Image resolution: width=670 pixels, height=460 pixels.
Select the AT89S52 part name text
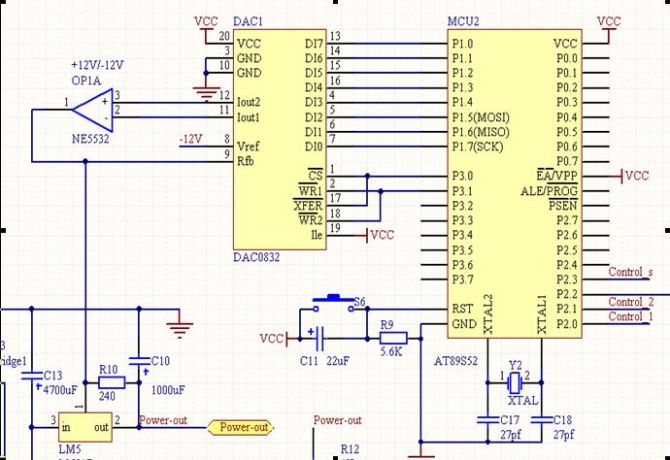455,361
